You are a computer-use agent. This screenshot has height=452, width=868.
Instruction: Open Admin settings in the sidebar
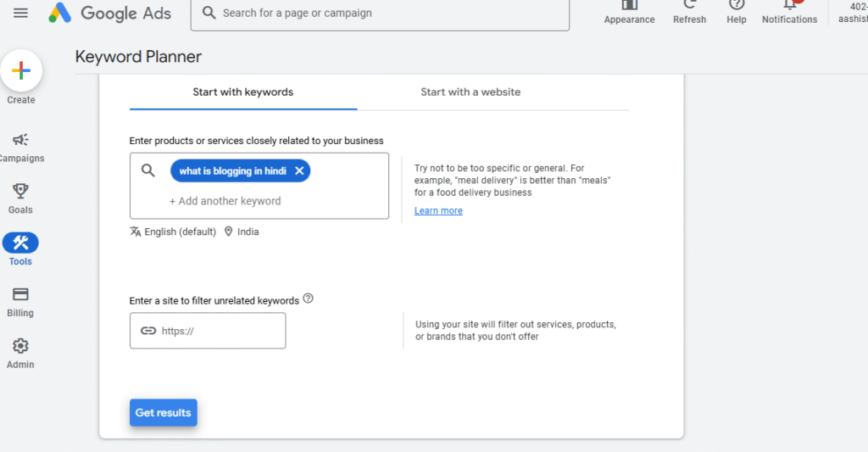click(20, 354)
